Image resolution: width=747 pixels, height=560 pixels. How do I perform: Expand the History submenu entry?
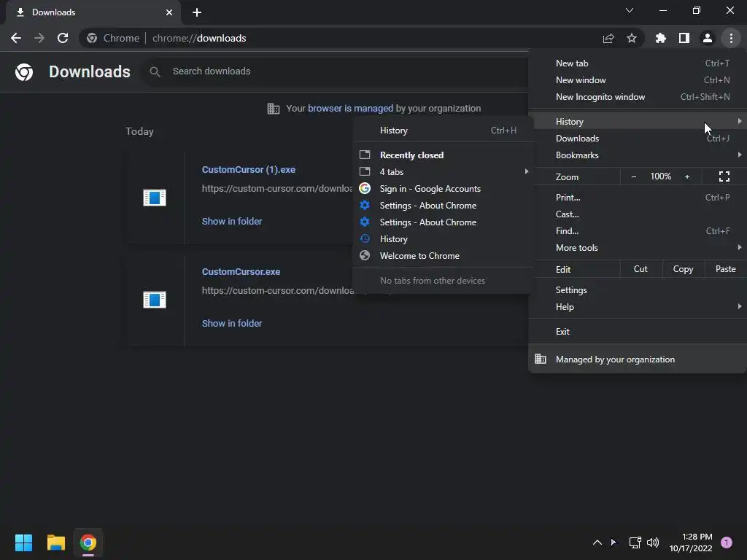638,122
